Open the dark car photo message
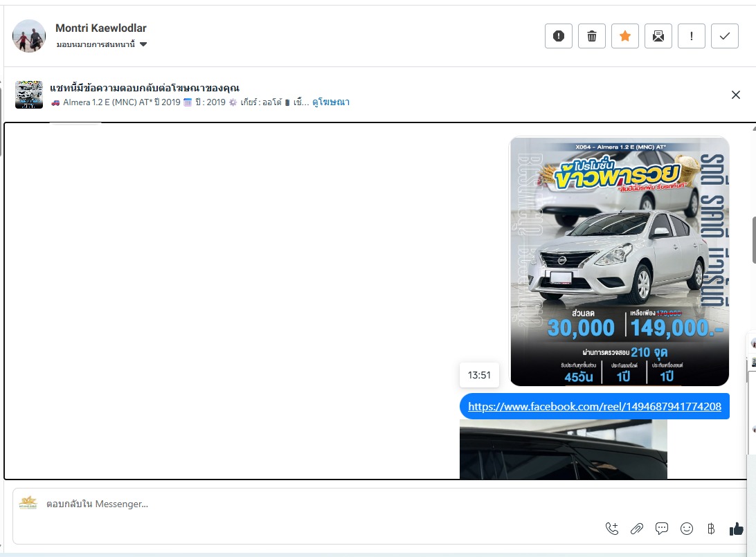 (x=563, y=449)
